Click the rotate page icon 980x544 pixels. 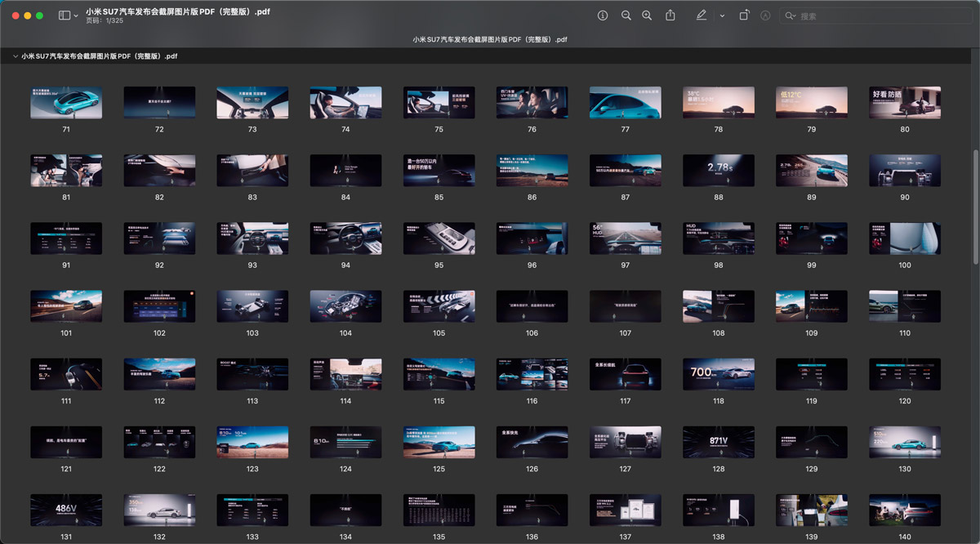point(744,16)
